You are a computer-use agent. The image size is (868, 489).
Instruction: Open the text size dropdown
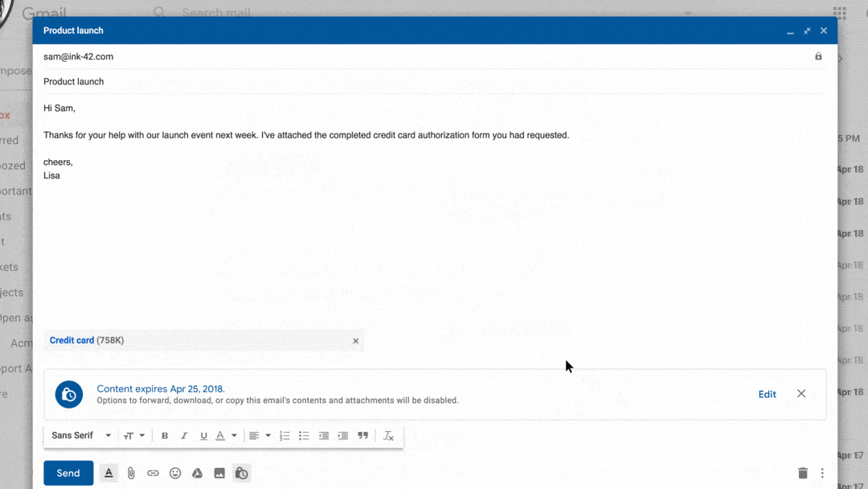point(134,435)
